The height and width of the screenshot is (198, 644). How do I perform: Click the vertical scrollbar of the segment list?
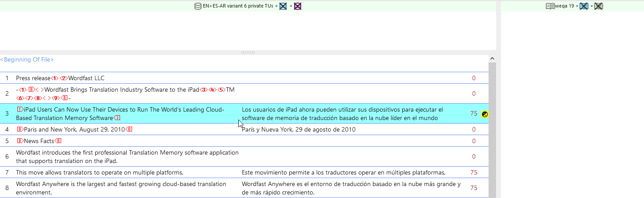tap(492, 126)
